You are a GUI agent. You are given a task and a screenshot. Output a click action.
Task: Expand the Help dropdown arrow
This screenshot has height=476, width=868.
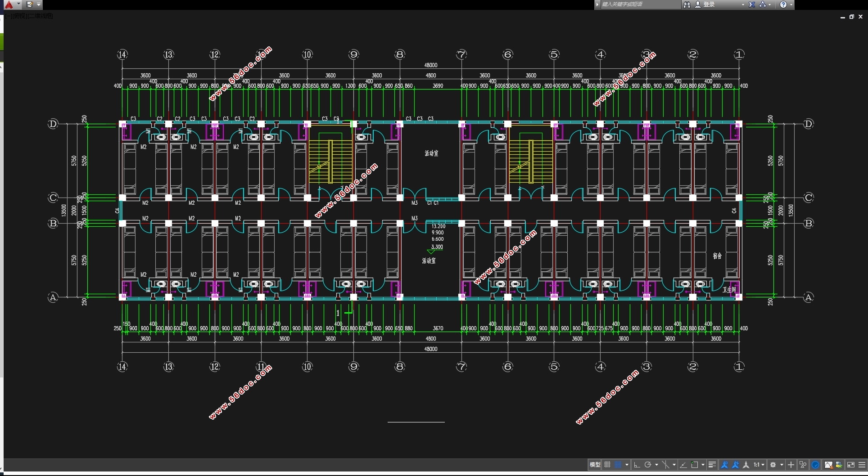(x=791, y=4)
